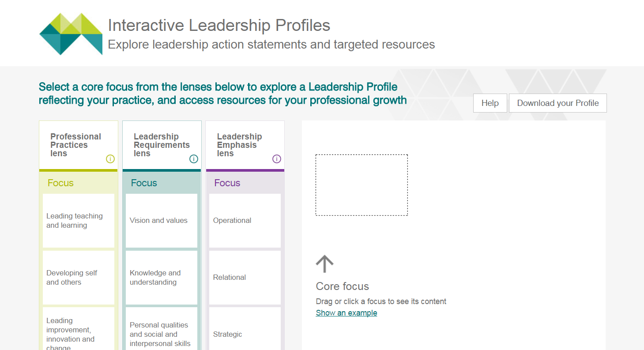Image resolution: width=644 pixels, height=350 pixels.
Task: Click the upward arrow above Core focus
Action: pos(324,263)
